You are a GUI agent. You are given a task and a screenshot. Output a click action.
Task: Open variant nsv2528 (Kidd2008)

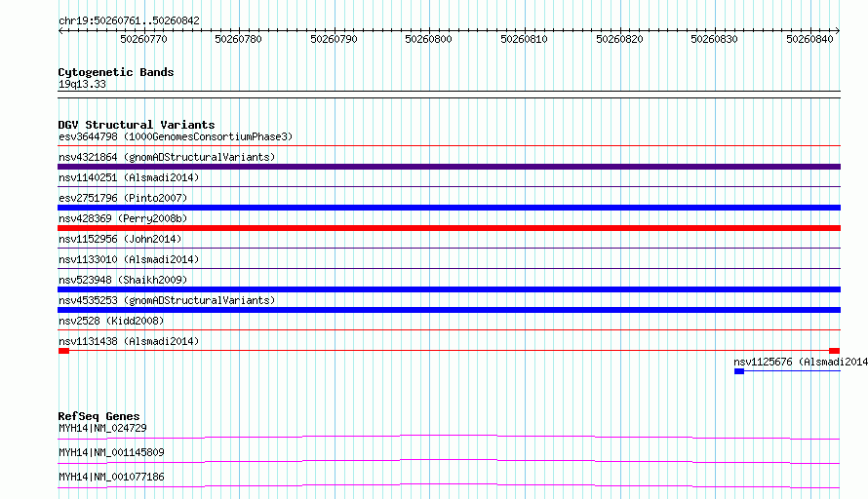pyautogui.click(x=111, y=321)
